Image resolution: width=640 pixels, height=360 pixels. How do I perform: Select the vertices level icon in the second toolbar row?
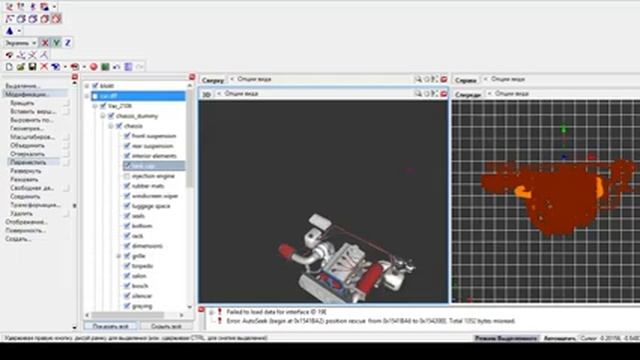click(x=9, y=19)
